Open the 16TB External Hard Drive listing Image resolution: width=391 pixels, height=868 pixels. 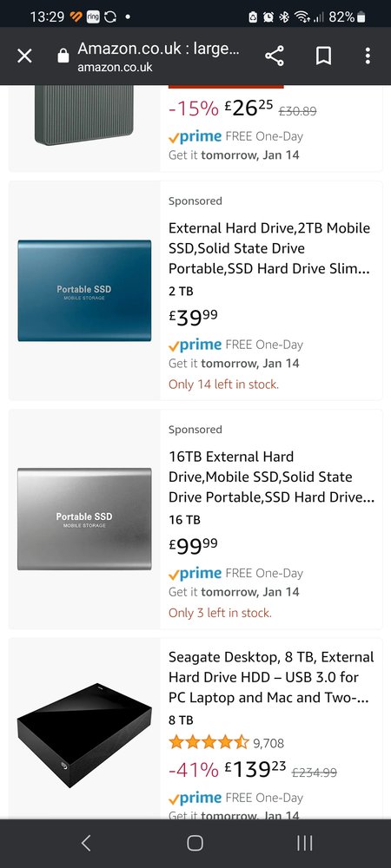(x=271, y=477)
